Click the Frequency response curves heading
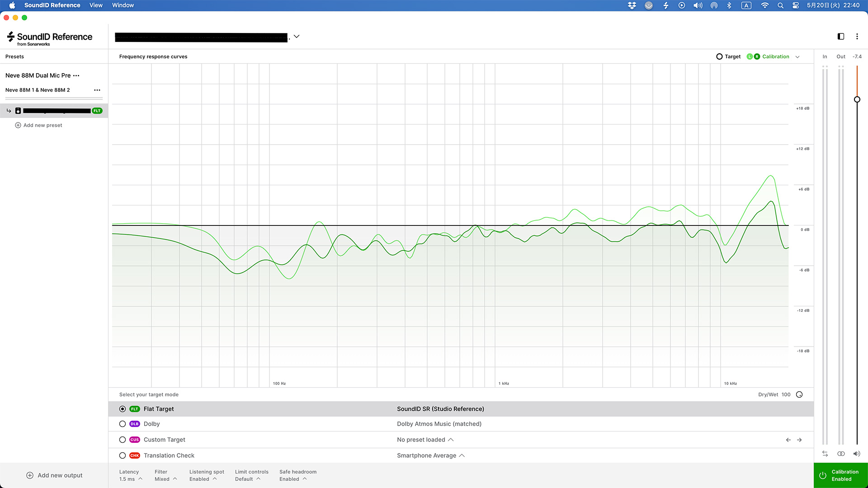 153,56
